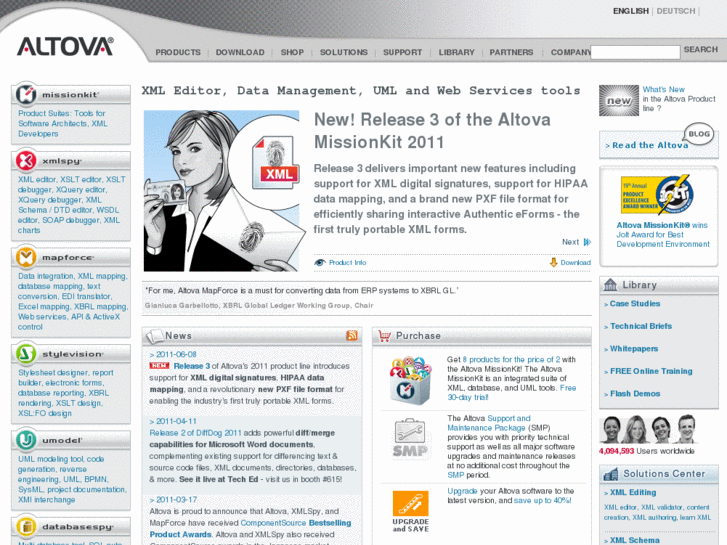Image resolution: width=727 pixels, height=545 pixels.
Task: Click the Altova logo
Action: [65, 46]
